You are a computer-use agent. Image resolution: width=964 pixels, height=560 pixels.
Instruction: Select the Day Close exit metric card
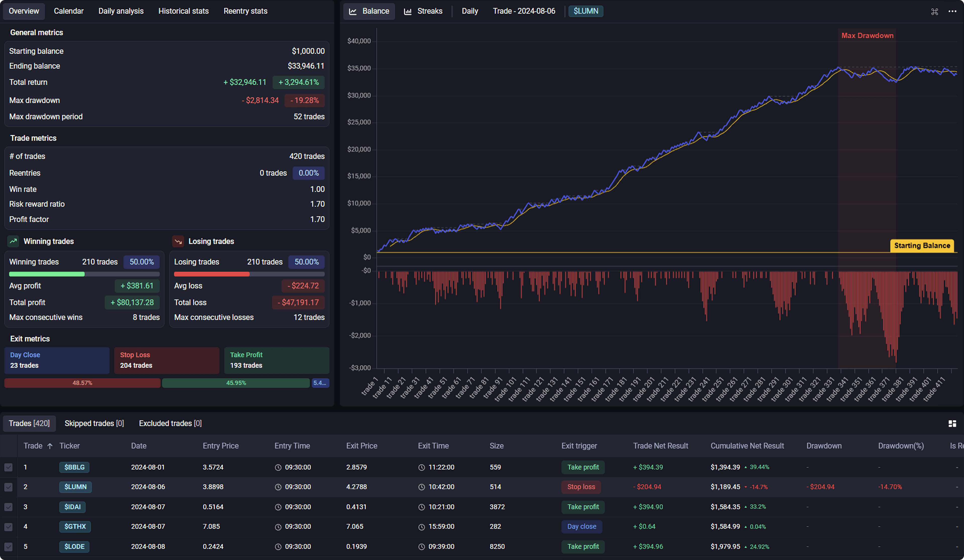[57, 360]
